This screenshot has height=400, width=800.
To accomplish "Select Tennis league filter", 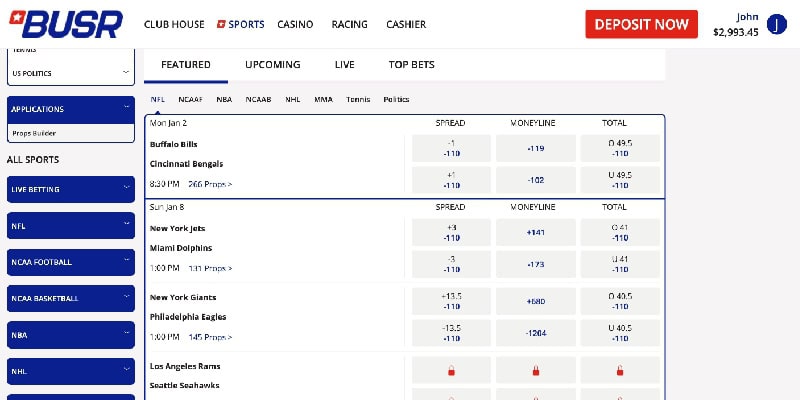I will coord(358,99).
